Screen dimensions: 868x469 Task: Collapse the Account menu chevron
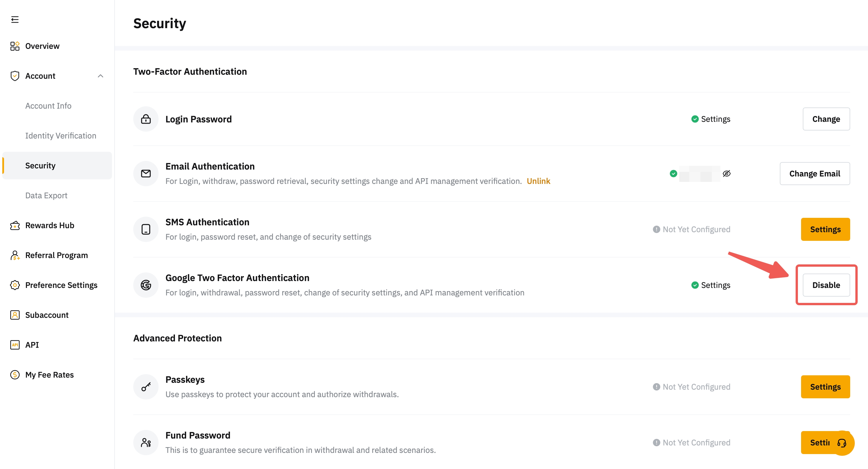[101, 76]
